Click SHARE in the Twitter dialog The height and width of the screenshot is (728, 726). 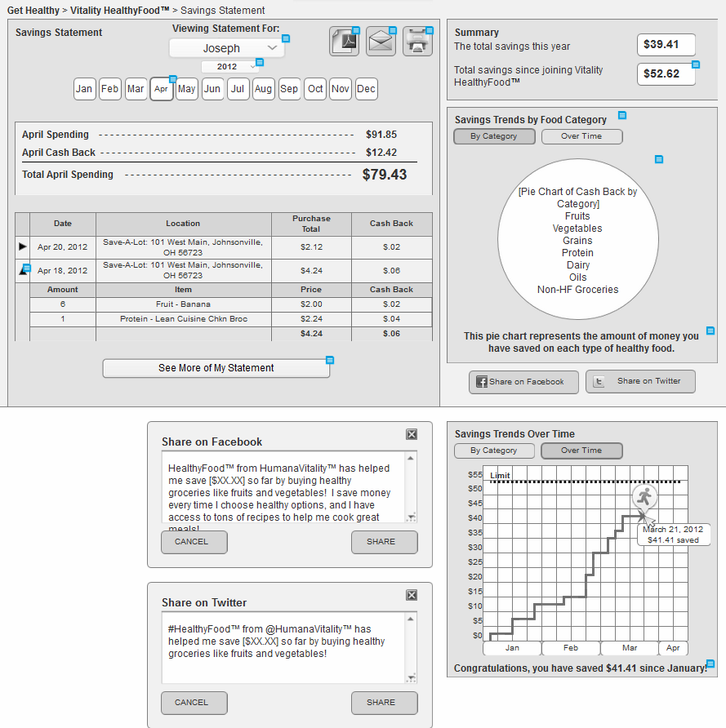[384, 703]
